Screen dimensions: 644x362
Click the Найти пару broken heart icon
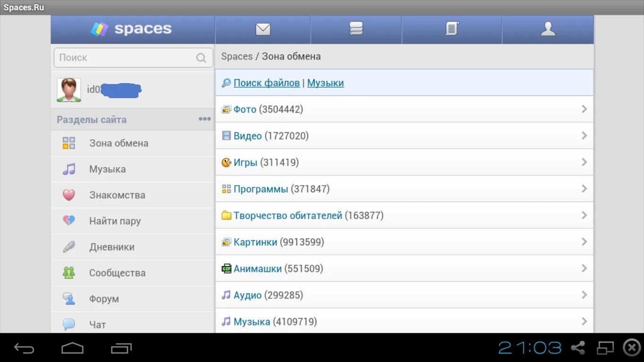pos(69,221)
